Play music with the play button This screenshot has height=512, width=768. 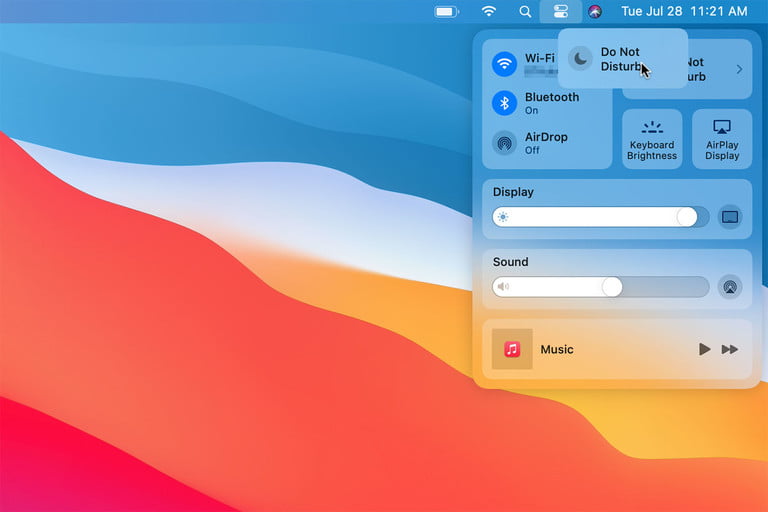(x=704, y=349)
